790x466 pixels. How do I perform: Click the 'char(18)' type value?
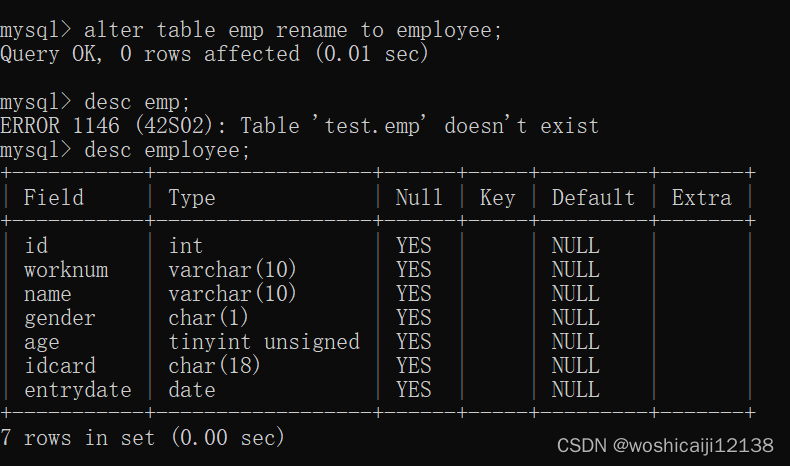(214, 366)
